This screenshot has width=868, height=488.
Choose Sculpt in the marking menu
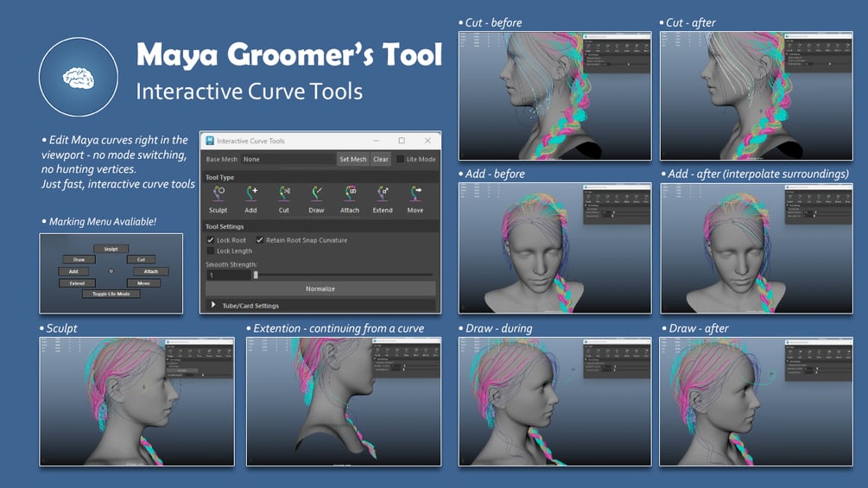(x=111, y=249)
